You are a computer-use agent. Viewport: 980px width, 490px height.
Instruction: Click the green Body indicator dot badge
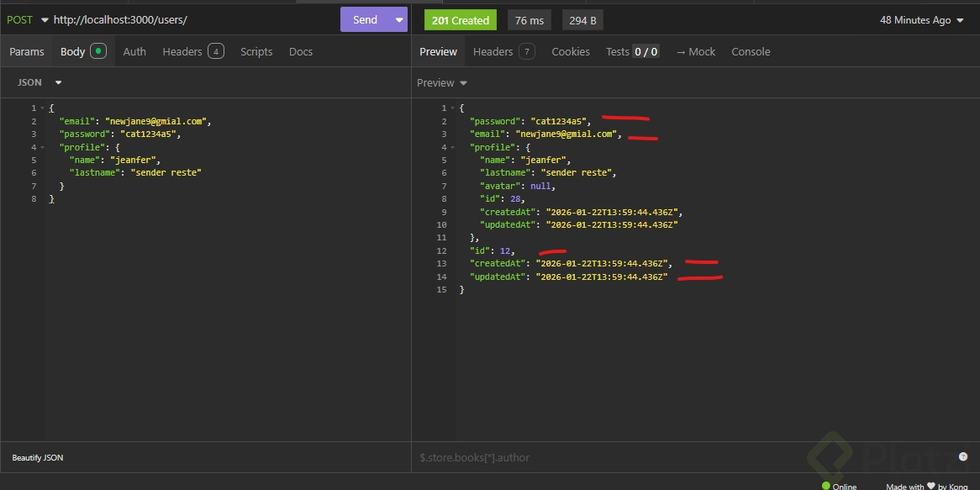98,51
